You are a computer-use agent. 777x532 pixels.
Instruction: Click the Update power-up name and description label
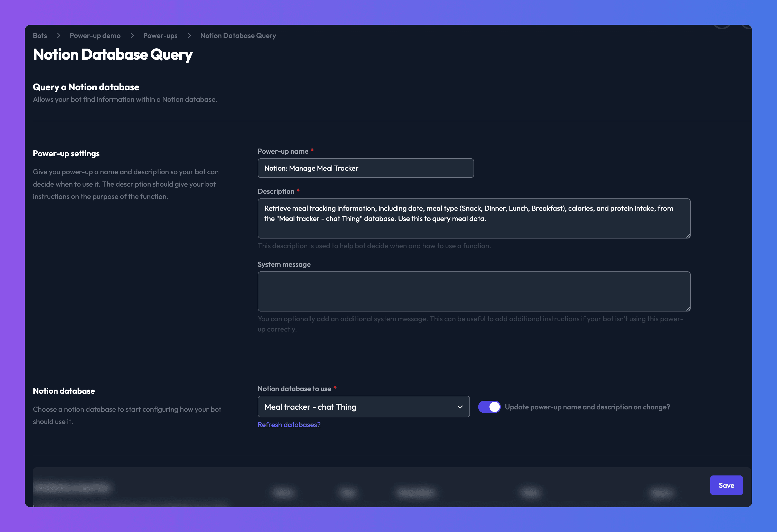(587, 407)
